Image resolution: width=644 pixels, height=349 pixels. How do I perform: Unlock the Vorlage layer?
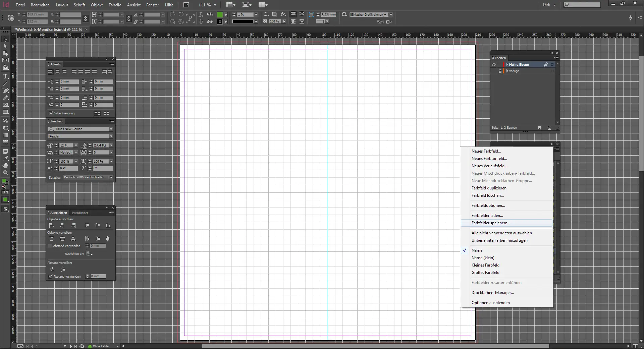coord(500,71)
